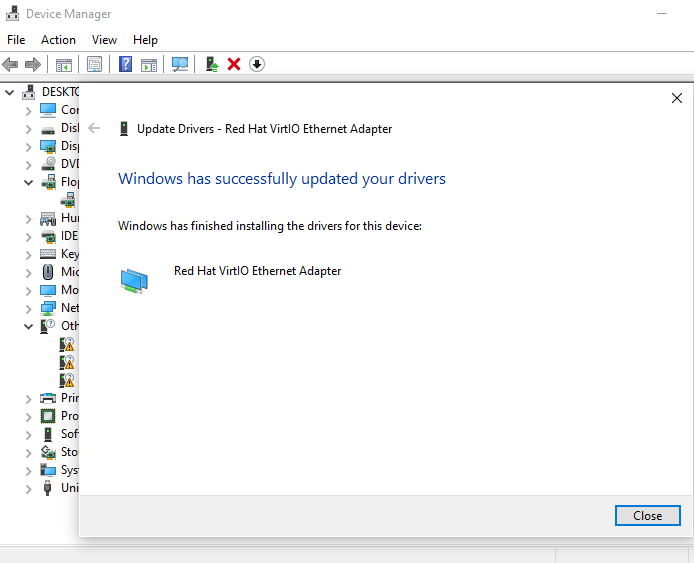The image size is (694, 563).
Task: Click the Forward arrow in the toolbar
Action: coord(33,64)
